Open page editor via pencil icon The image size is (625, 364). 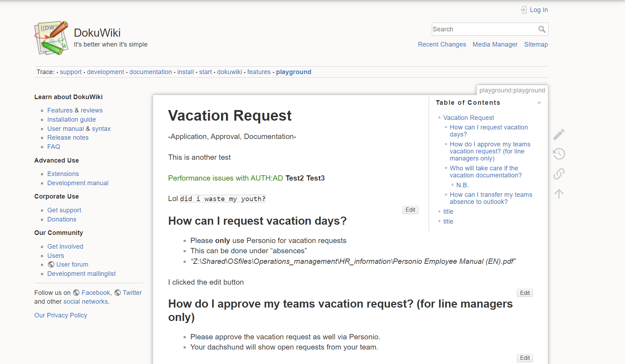[x=559, y=134]
